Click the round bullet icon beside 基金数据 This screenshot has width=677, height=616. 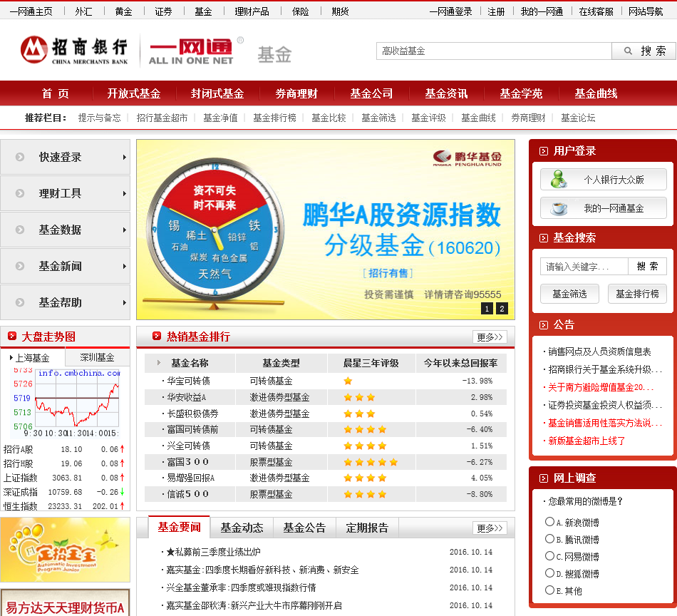pyautogui.click(x=20, y=230)
